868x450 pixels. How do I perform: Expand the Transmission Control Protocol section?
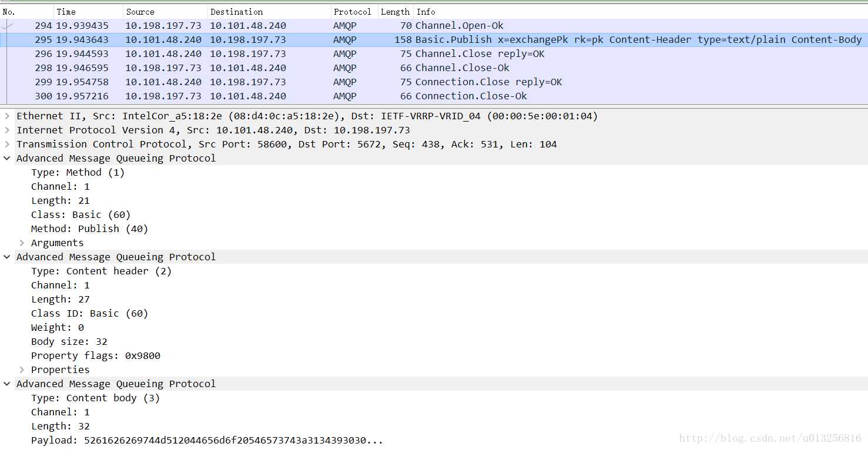(7, 145)
